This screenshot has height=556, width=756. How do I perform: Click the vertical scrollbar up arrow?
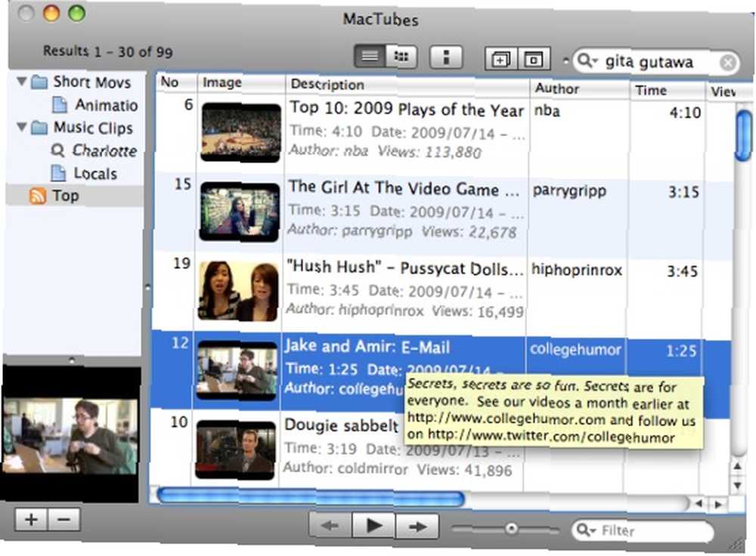pos(738,466)
